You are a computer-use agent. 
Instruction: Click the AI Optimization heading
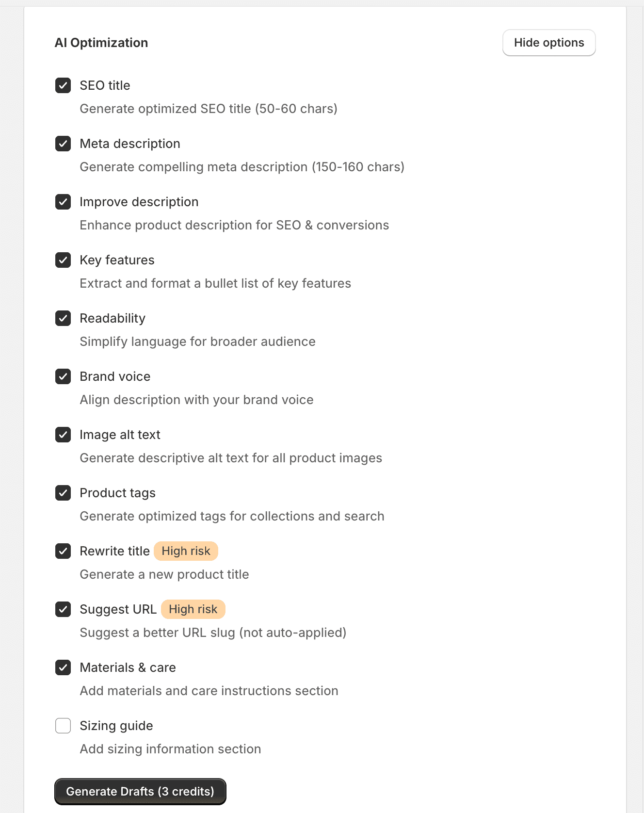101,43
